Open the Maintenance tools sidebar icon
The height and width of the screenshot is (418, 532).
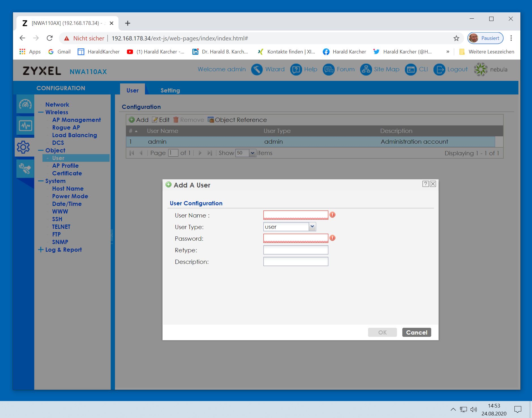point(25,169)
